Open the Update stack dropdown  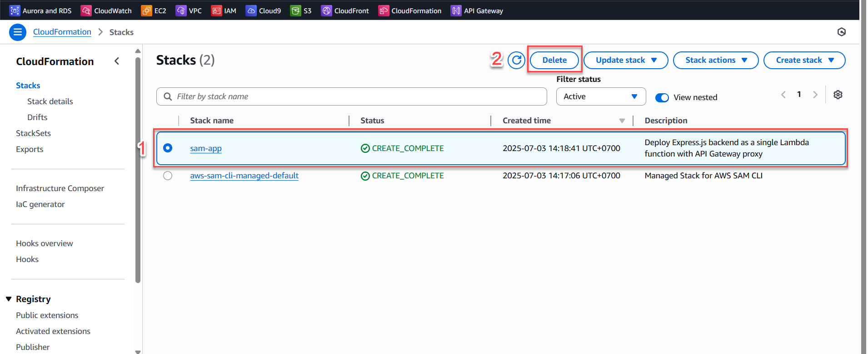coord(626,60)
